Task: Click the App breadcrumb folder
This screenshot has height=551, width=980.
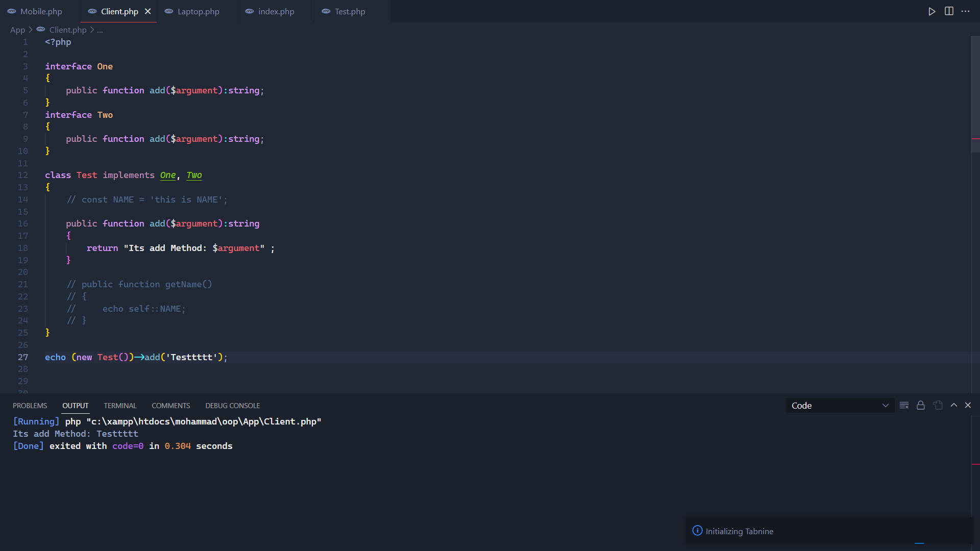Action: point(17,30)
